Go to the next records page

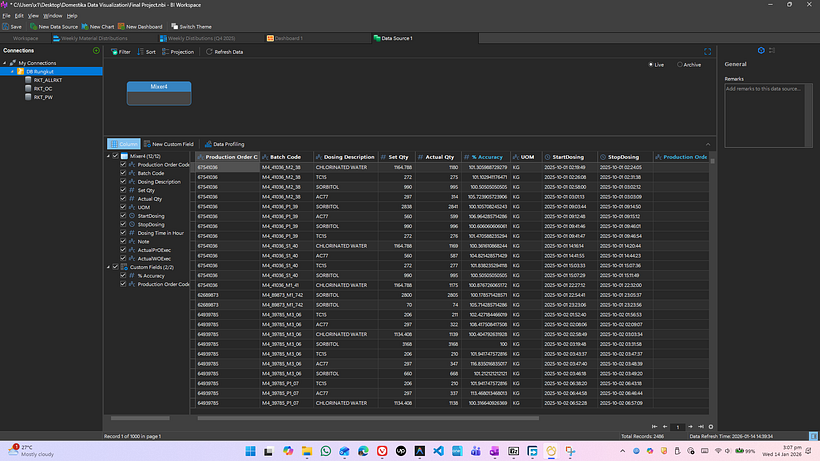(x=690, y=427)
